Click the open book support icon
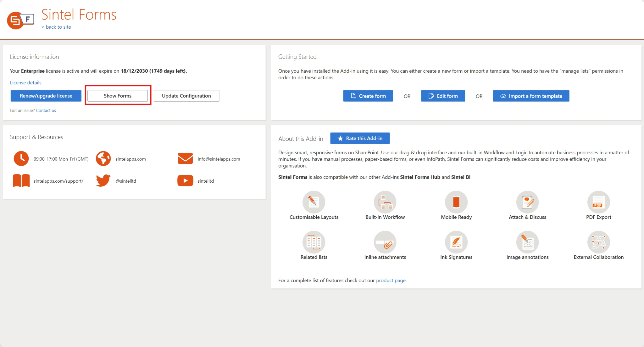The image size is (644, 347). click(21, 181)
